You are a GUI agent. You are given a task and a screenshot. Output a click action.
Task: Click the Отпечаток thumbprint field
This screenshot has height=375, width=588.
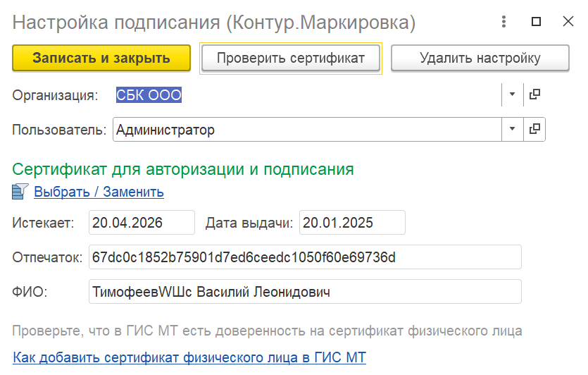pos(305,257)
